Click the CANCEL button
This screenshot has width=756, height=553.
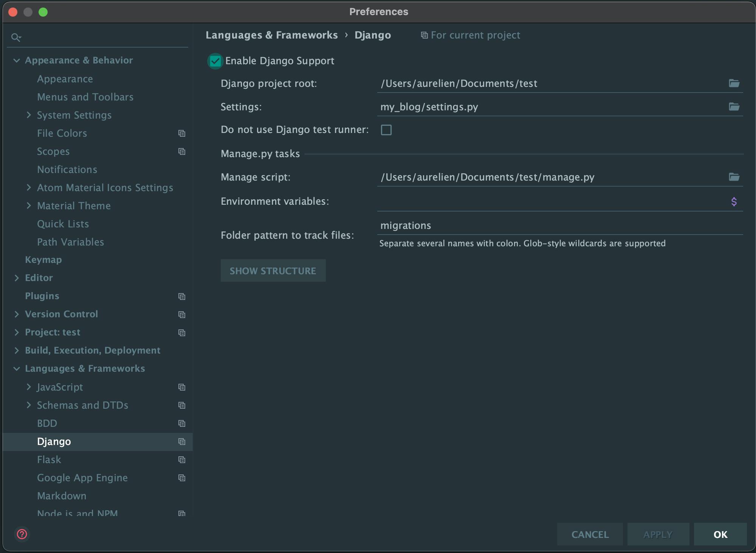pos(590,534)
